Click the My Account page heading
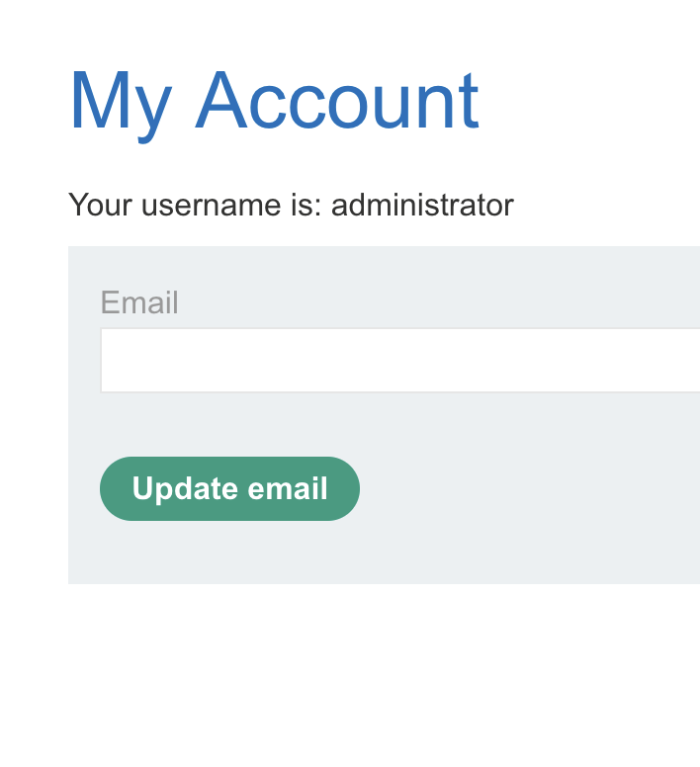700x767 pixels. [x=274, y=101]
